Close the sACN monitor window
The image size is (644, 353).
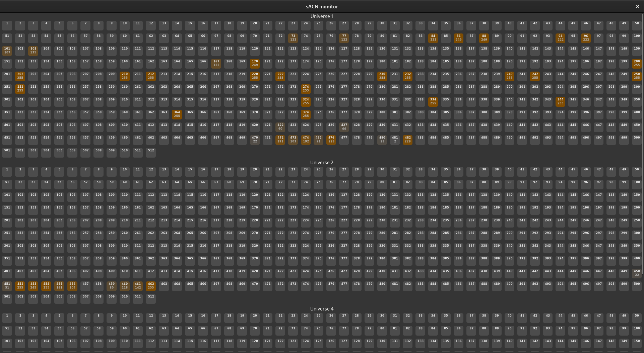pos(637,6)
